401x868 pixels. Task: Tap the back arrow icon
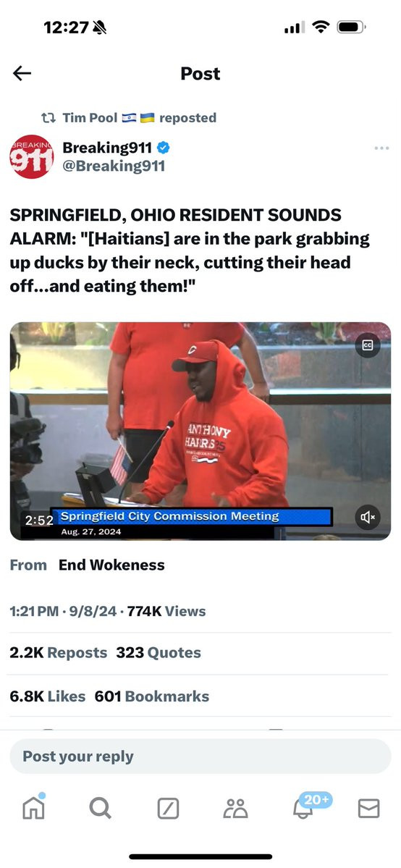click(x=22, y=73)
